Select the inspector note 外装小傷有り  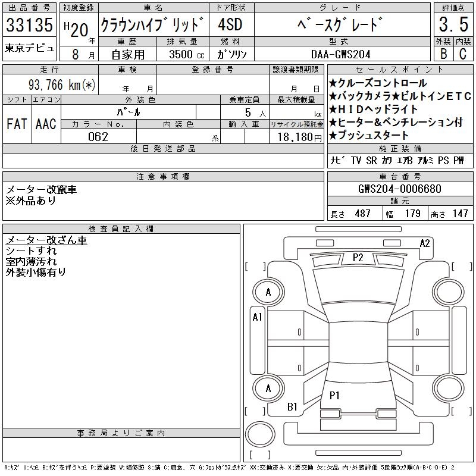click(36, 273)
